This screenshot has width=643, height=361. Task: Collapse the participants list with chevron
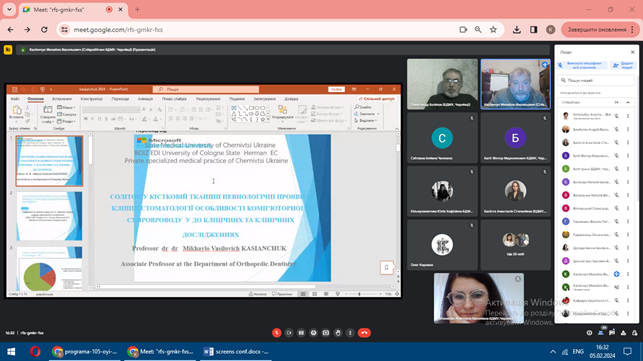[x=628, y=102]
